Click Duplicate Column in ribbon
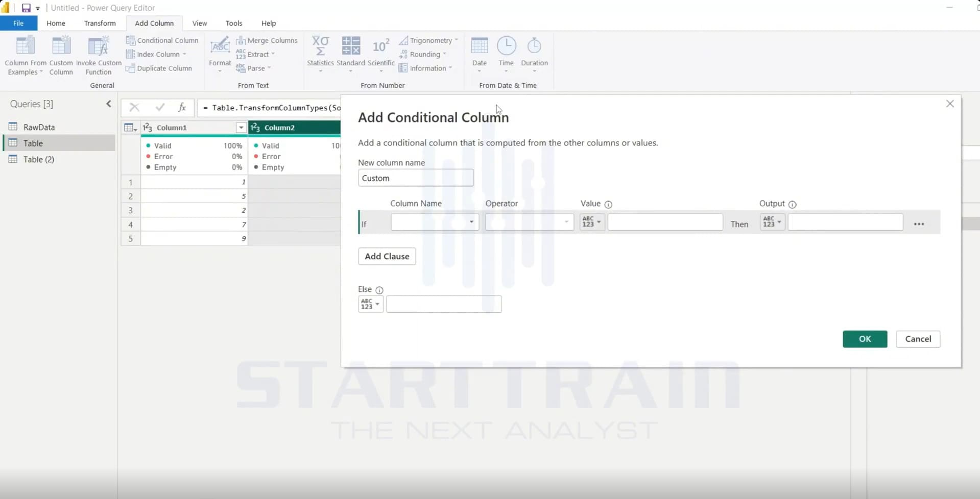Viewport: 980px width, 499px height. pos(159,68)
